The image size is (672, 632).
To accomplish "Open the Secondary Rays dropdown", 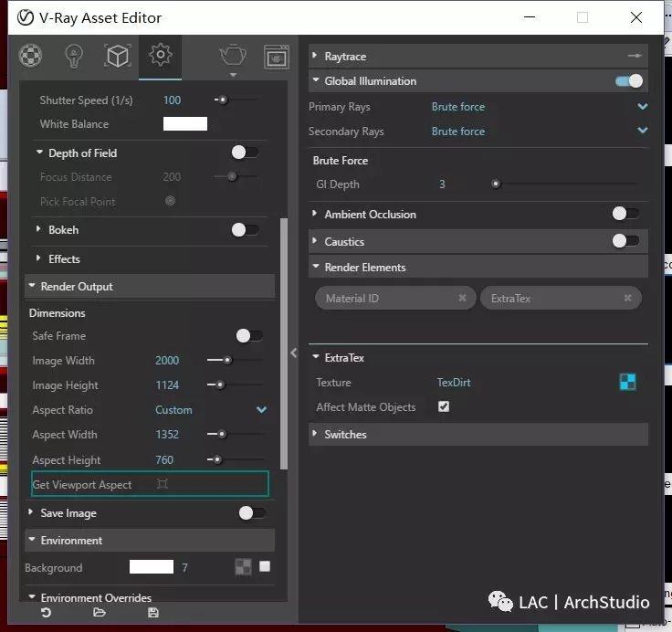I will pos(539,131).
